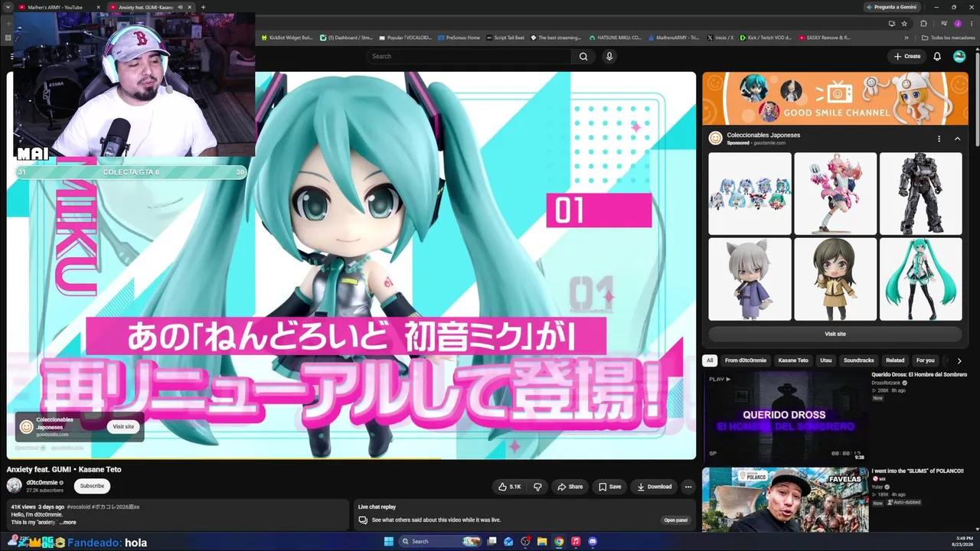The height and width of the screenshot is (551, 980).
Task: Open the YouTube account avatar menu
Action: tap(959, 56)
